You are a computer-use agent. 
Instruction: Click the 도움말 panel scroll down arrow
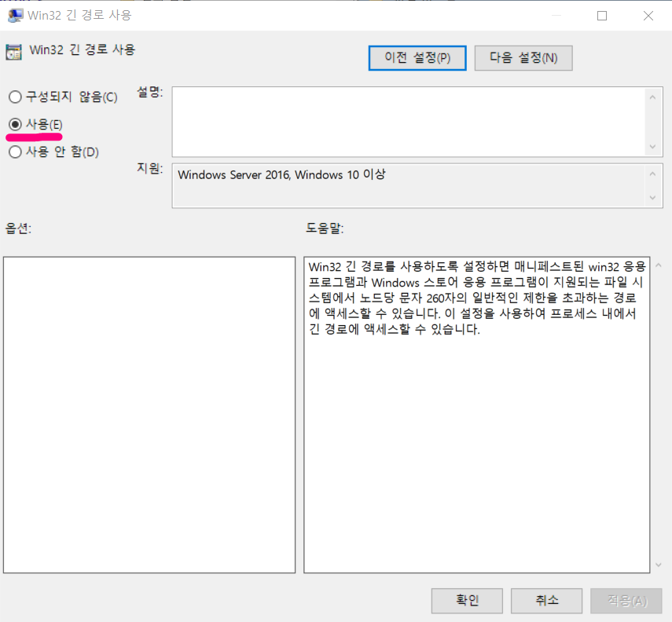click(659, 565)
